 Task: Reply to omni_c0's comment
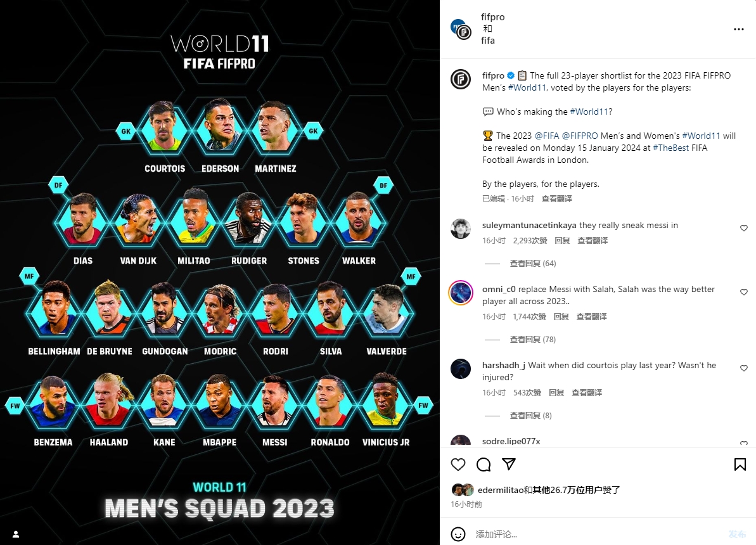pyautogui.click(x=561, y=316)
